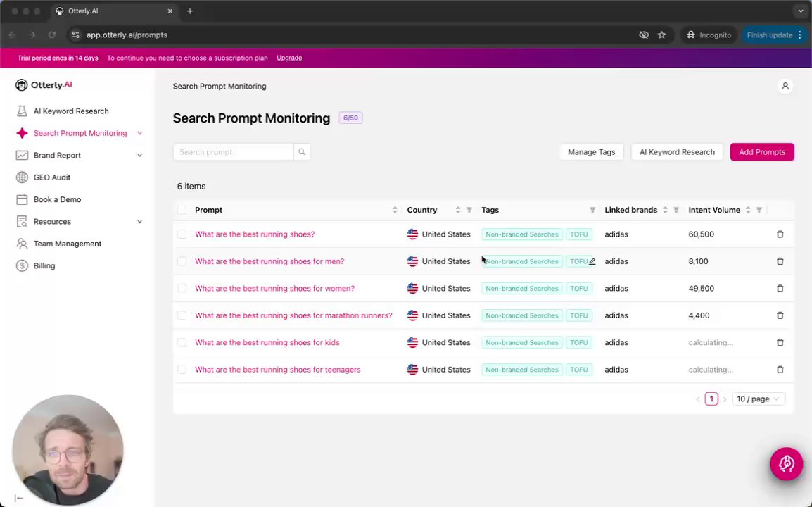Expand the Brand Report submenu chevron
The width and height of the screenshot is (812, 507).
pos(139,155)
